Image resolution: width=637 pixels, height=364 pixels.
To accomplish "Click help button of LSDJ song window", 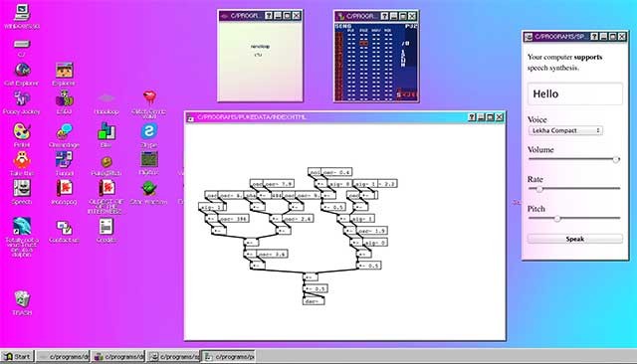I will click(384, 16).
